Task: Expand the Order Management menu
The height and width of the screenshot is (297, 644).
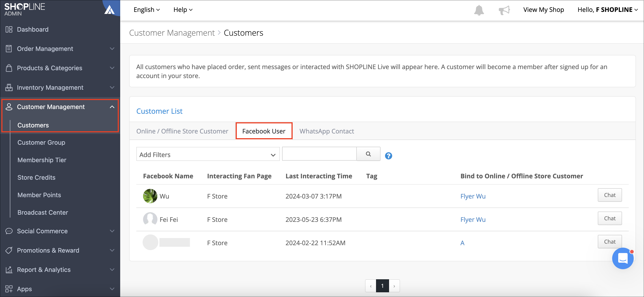Action: [x=112, y=49]
